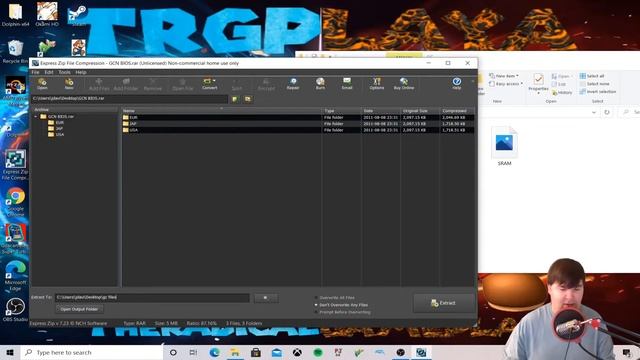The height and width of the screenshot is (360, 640).
Task: Click second folder icon beside archive path field
Action: (248, 99)
